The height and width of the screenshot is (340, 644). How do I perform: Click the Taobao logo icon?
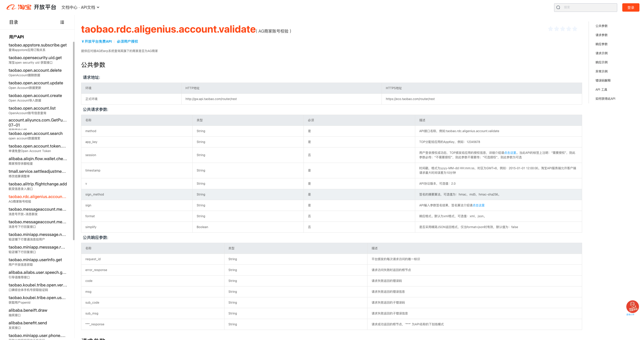12,7
